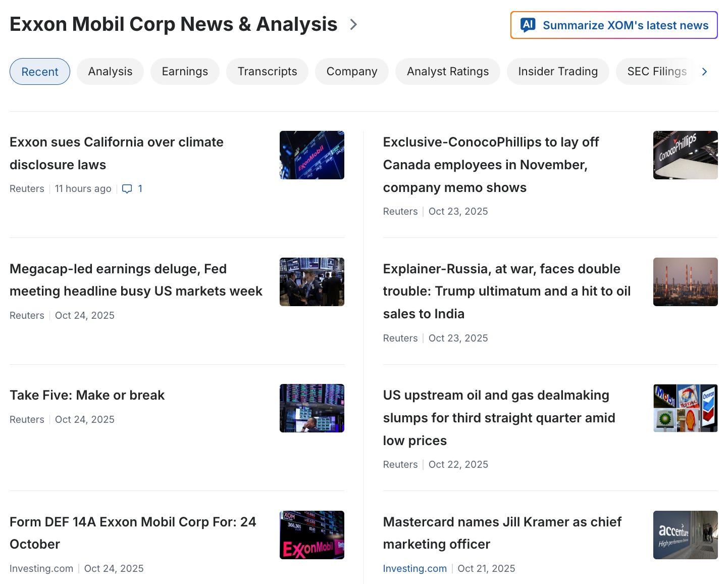Click Accenture thumbnail of Mastercard article
Viewport: 728px width, 584px height.
pyautogui.click(x=686, y=535)
